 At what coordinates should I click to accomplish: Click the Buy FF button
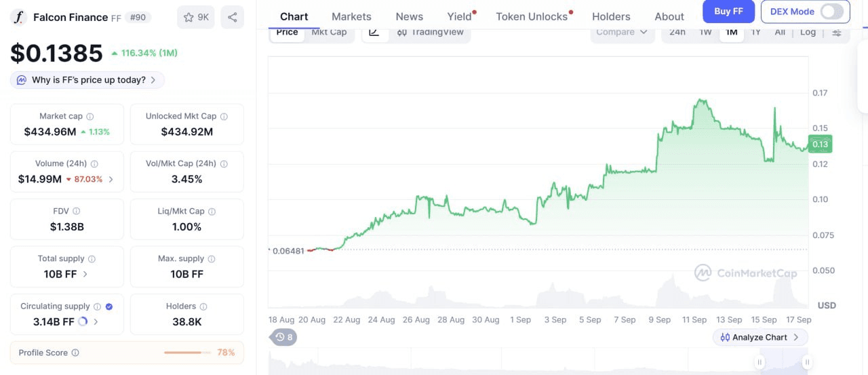(728, 12)
